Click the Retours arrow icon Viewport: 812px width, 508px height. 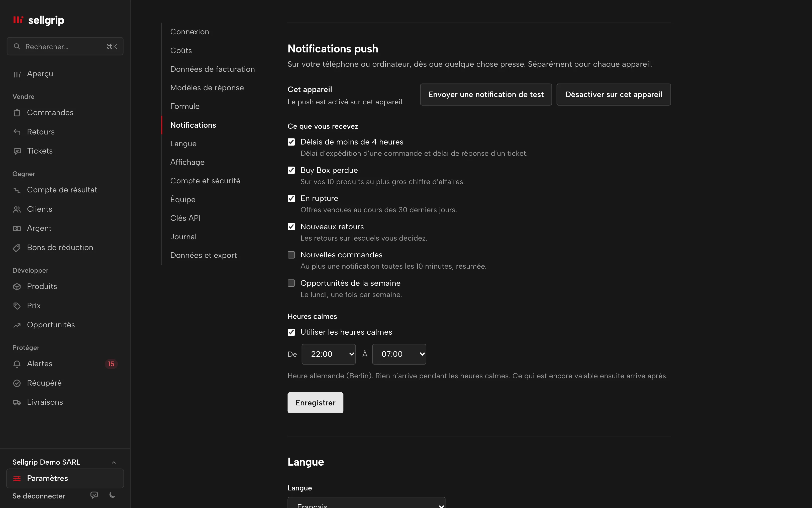click(17, 132)
